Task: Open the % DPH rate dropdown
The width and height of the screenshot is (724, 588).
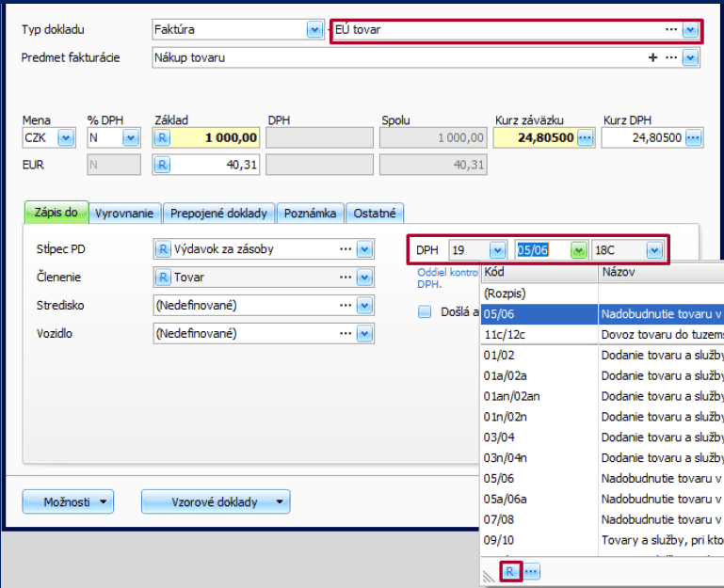Action: (131, 137)
